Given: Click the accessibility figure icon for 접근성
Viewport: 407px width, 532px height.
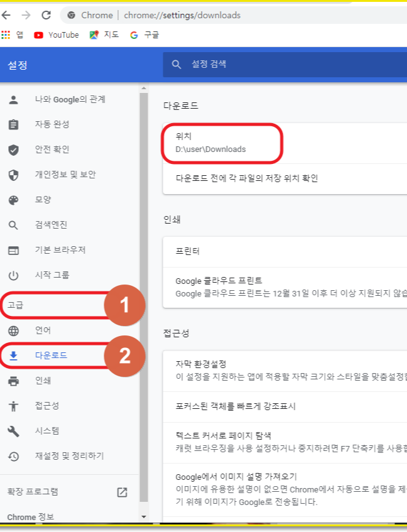Looking at the screenshot, I should click(x=14, y=406).
